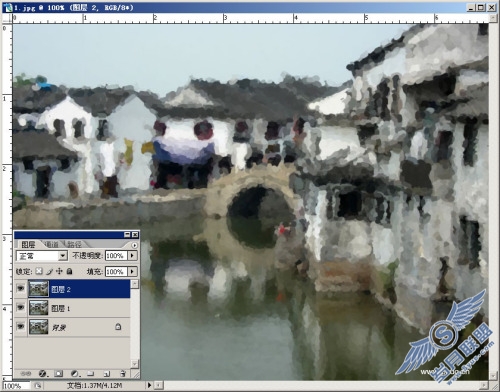Create a new layer group folder
Image resolution: width=500 pixels, height=392 pixels.
point(91,374)
